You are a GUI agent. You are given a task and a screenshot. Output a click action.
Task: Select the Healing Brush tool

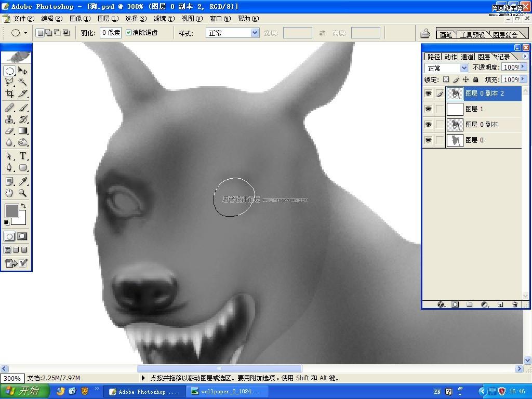pyautogui.click(x=9, y=108)
